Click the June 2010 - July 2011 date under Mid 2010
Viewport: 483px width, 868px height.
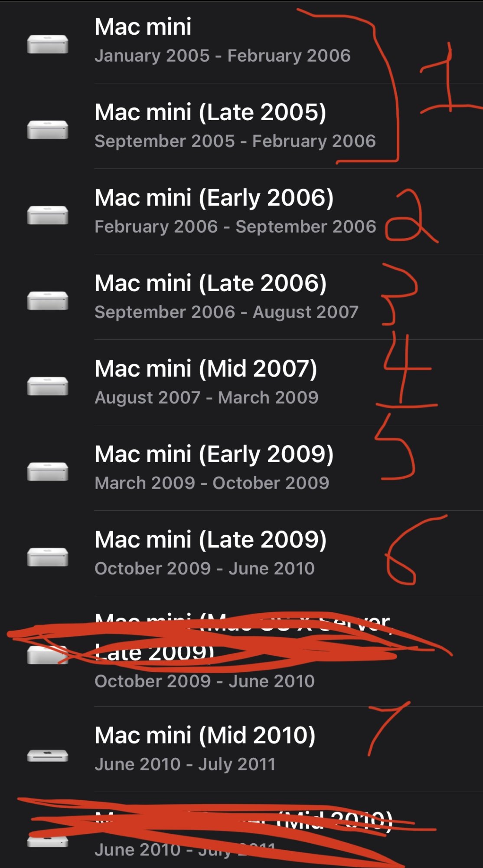click(185, 764)
